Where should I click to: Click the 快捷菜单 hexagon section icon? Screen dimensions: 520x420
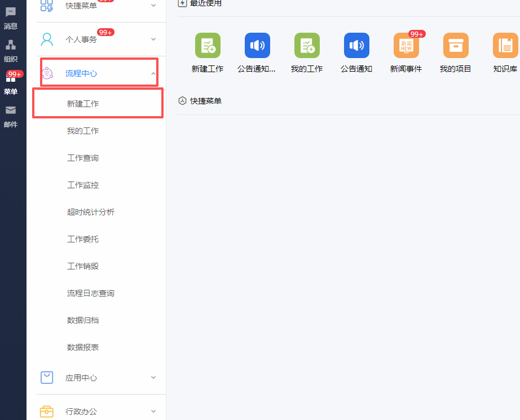click(182, 101)
